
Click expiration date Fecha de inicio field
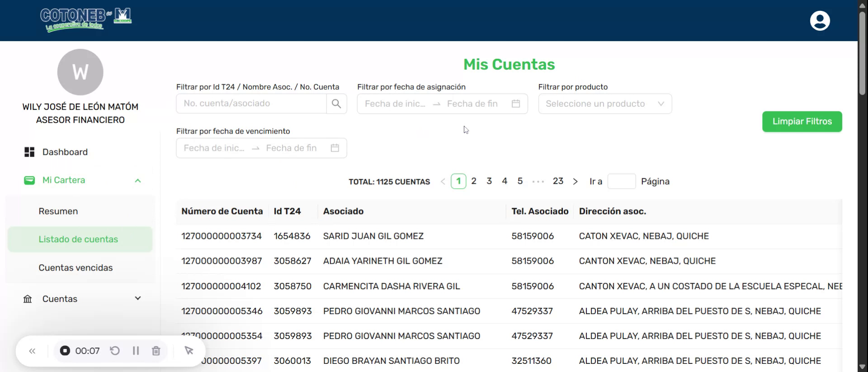214,148
